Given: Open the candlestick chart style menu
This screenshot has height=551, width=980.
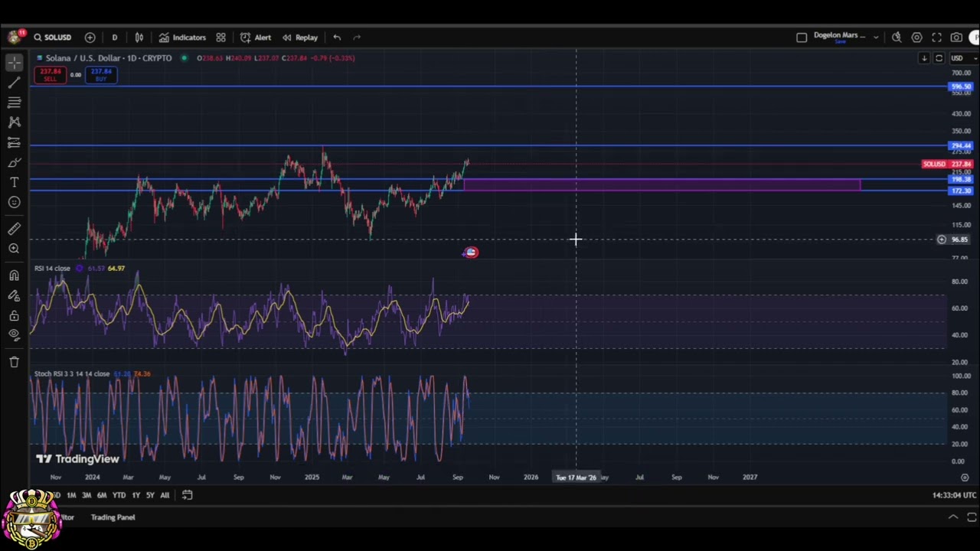Looking at the screenshot, I should tap(139, 37).
